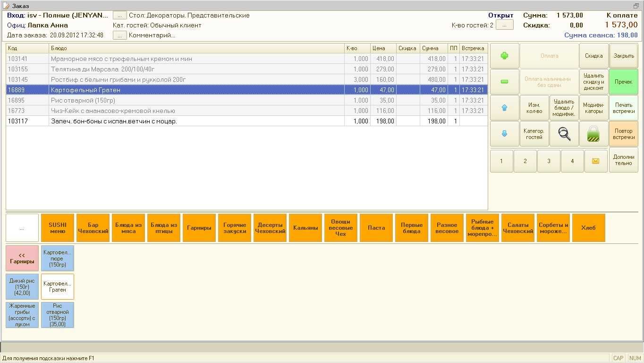Click numeric button 2
The width and height of the screenshot is (644, 363).
point(525,161)
